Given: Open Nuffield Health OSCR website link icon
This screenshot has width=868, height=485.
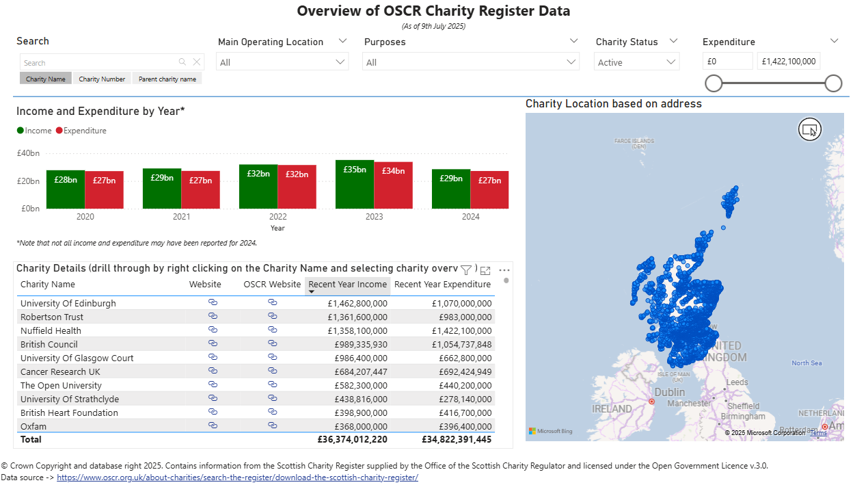Looking at the screenshot, I should pos(272,329).
